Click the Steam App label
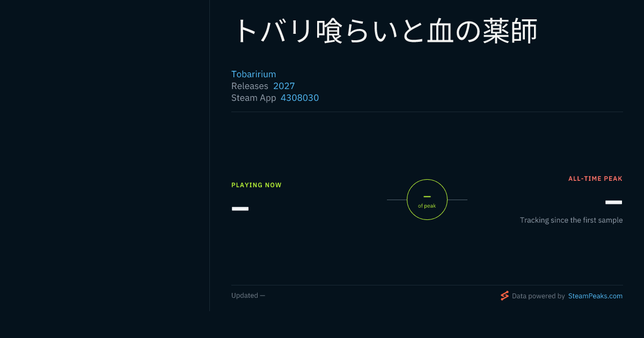Screen dimensions: 644x338 pyautogui.click(x=253, y=98)
